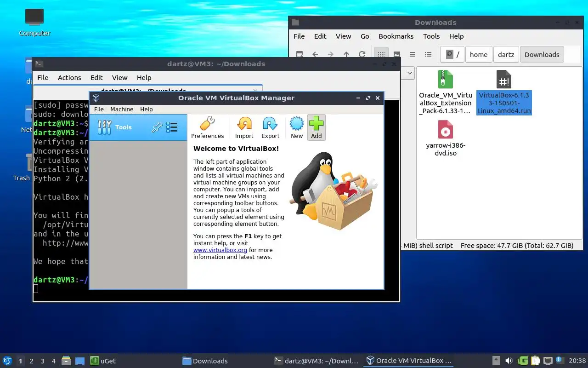Click the network tray icon

[x=548, y=361]
